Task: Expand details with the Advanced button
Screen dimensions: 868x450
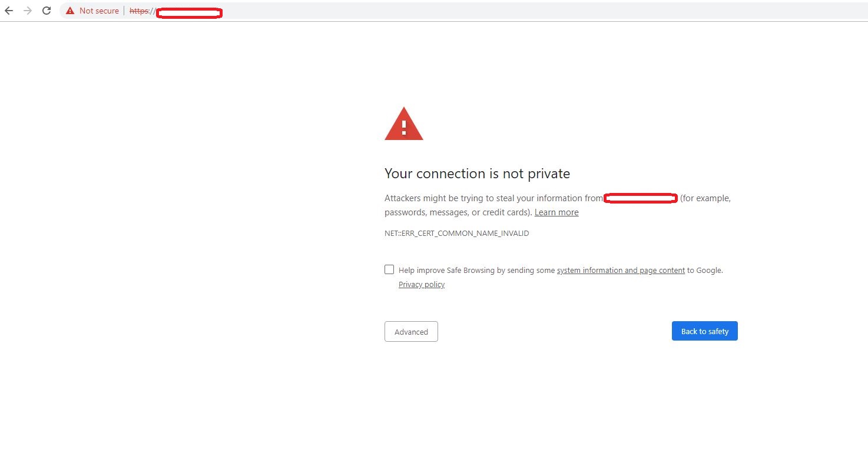Action: click(411, 331)
